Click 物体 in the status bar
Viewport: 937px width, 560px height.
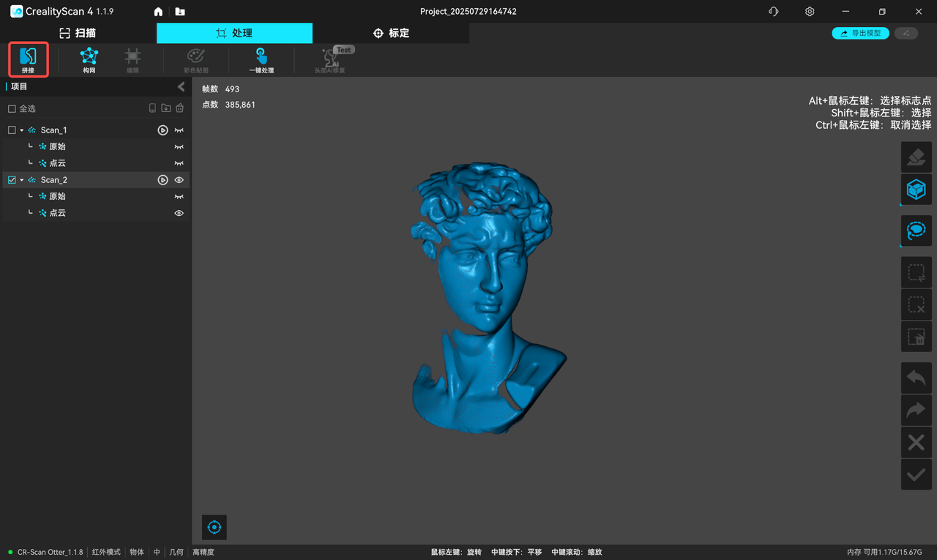click(x=137, y=552)
